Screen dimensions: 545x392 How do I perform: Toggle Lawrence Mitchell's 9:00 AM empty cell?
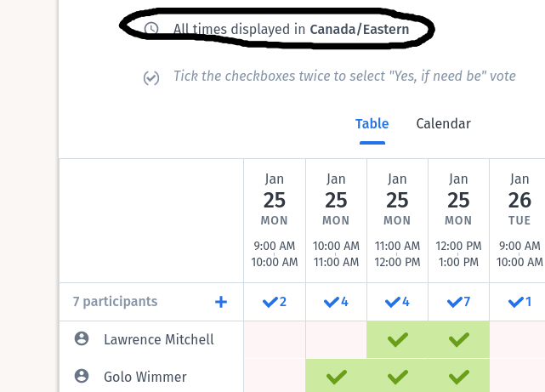click(275, 339)
